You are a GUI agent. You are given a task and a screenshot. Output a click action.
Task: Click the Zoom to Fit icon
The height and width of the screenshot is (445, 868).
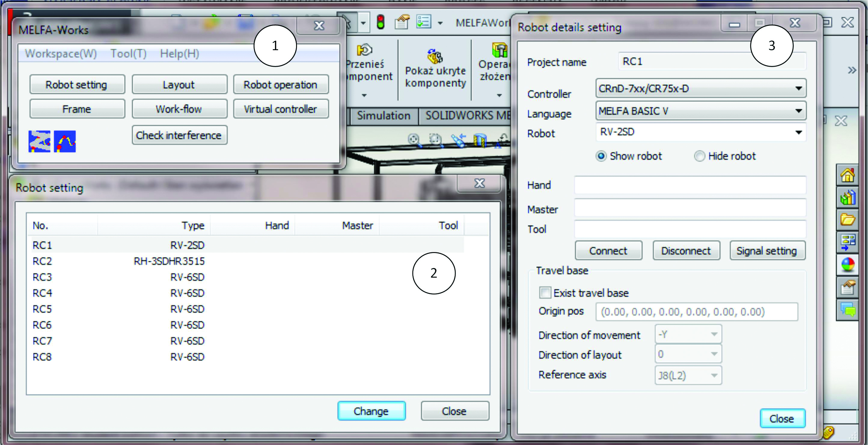pos(414,140)
